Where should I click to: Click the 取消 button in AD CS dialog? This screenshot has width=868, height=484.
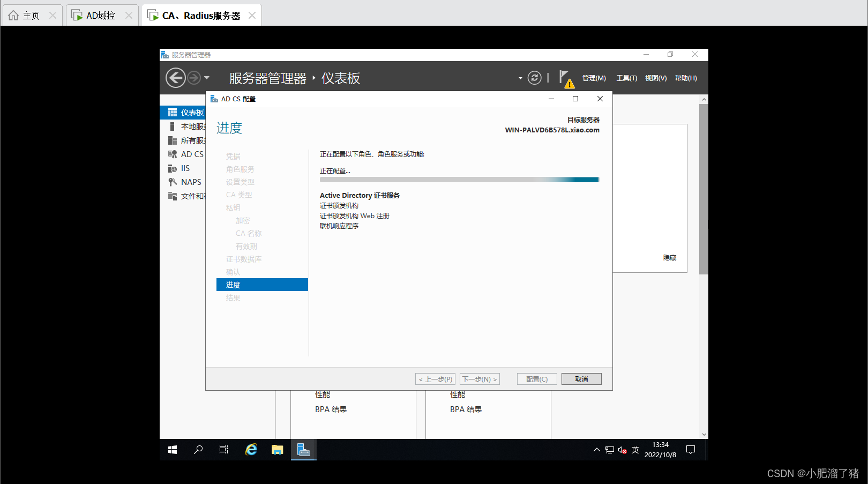[581, 379]
